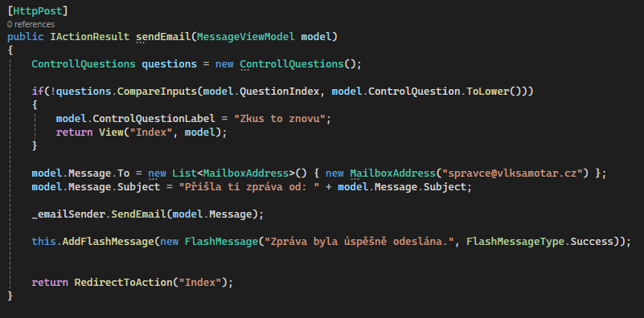Click the "Zkus to znovu" string literal
Image resolution: width=644 pixels, height=318 pixels.
[x=280, y=119]
